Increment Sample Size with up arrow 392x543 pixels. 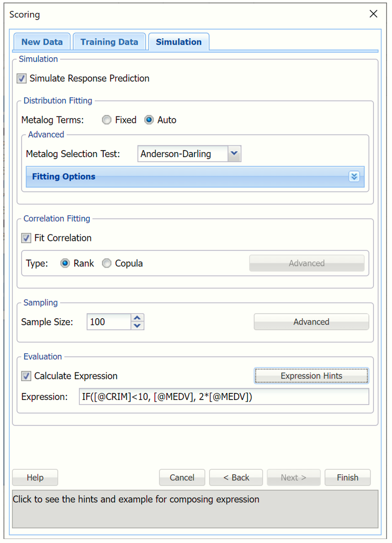[x=137, y=318]
